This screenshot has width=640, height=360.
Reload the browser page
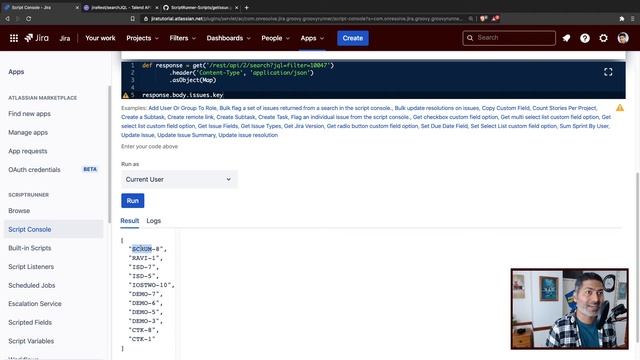[x=28, y=19]
